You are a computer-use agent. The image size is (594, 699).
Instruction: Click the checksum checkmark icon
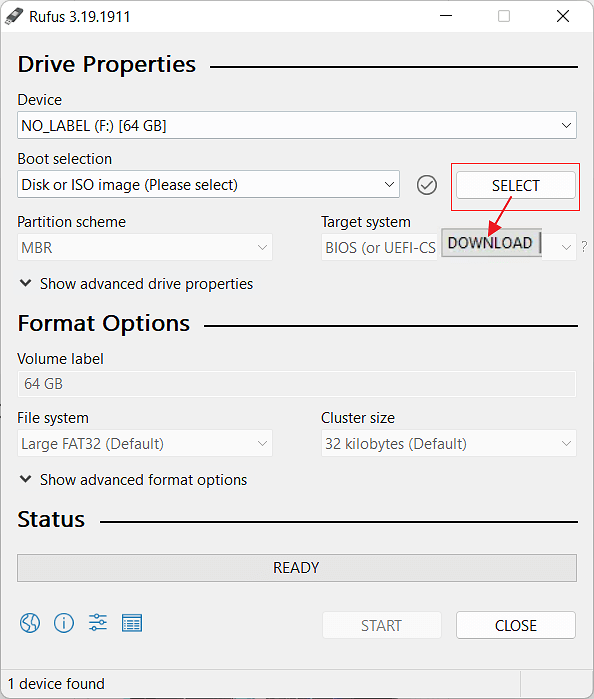[x=427, y=185]
